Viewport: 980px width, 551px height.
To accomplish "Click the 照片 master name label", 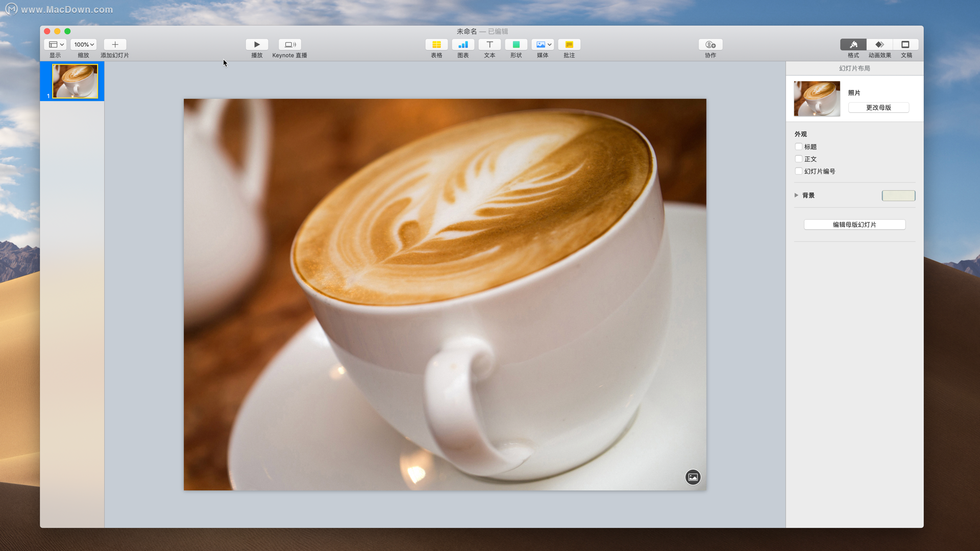I will click(854, 93).
